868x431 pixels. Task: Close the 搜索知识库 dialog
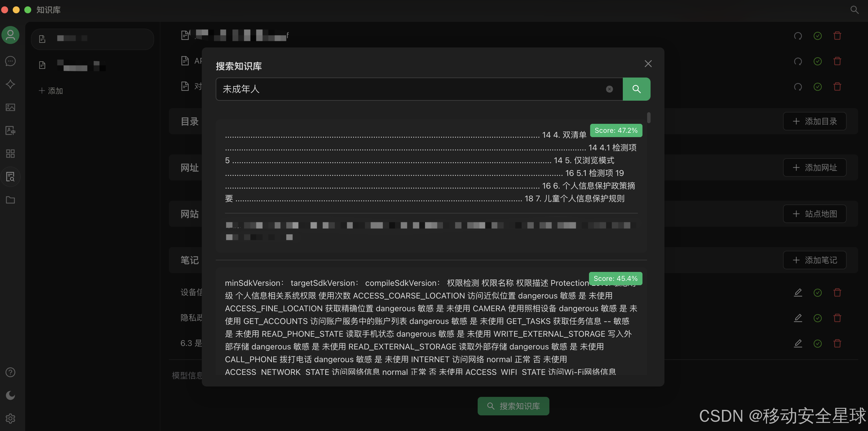tap(648, 64)
